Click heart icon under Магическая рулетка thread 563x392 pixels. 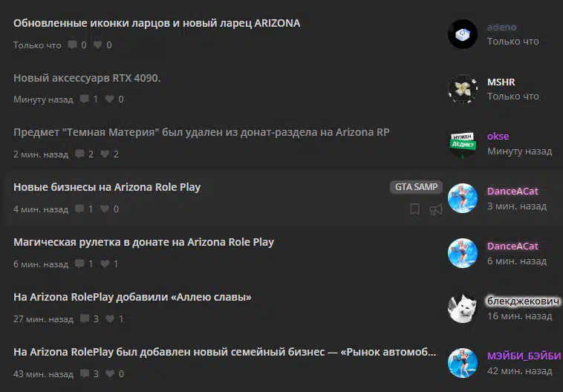click(105, 264)
